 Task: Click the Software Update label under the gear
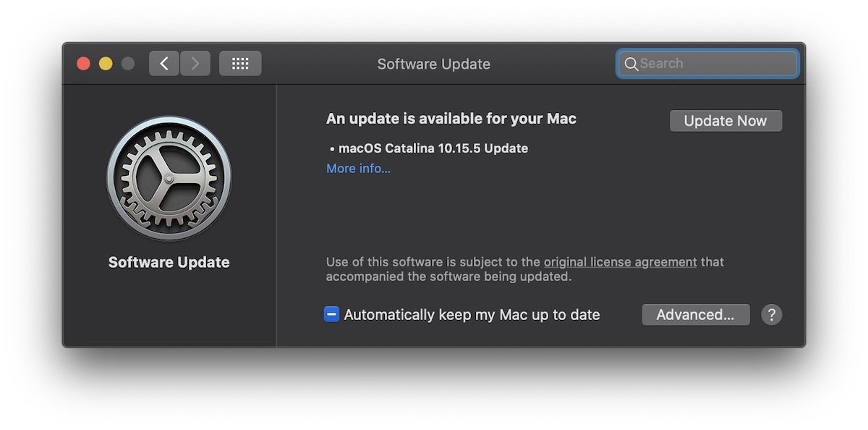(x=169, y=262)
